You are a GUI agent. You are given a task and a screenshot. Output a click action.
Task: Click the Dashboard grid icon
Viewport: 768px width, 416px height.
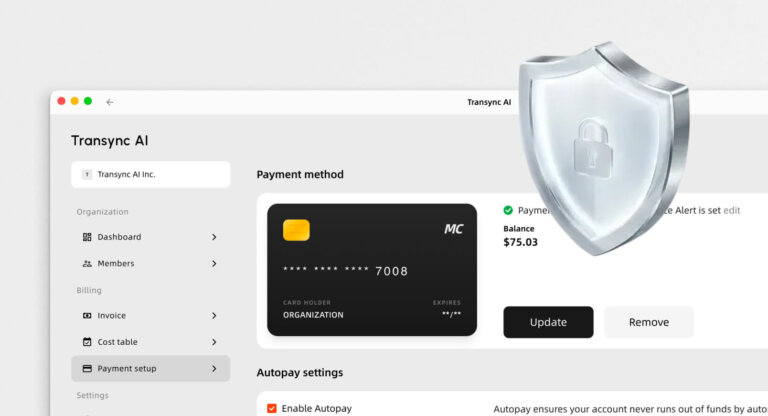tap(87, 237)
